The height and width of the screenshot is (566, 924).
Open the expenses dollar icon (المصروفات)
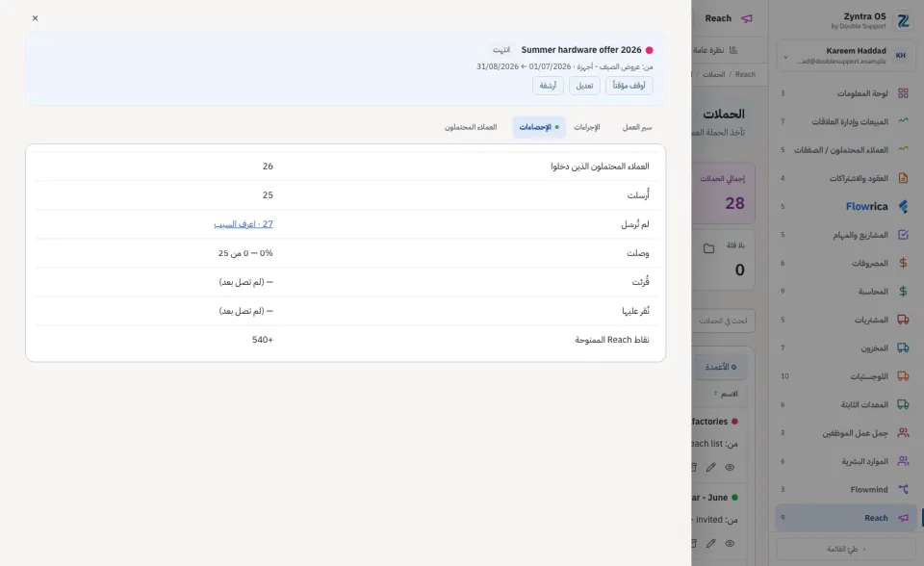click(903, 263)
